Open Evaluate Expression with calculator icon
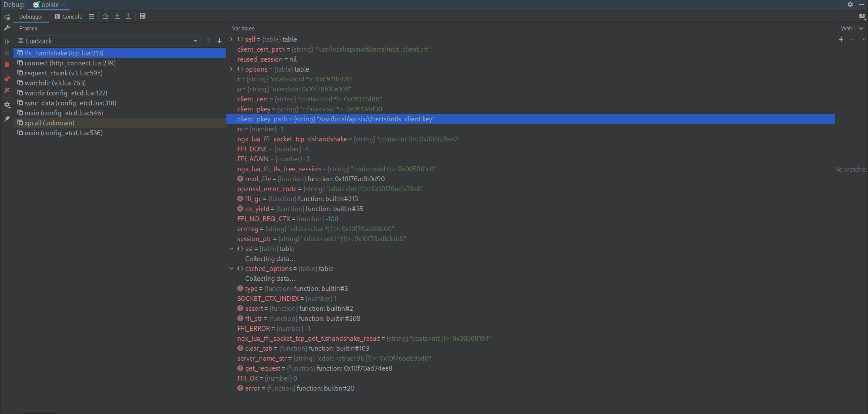 point(142,16)
